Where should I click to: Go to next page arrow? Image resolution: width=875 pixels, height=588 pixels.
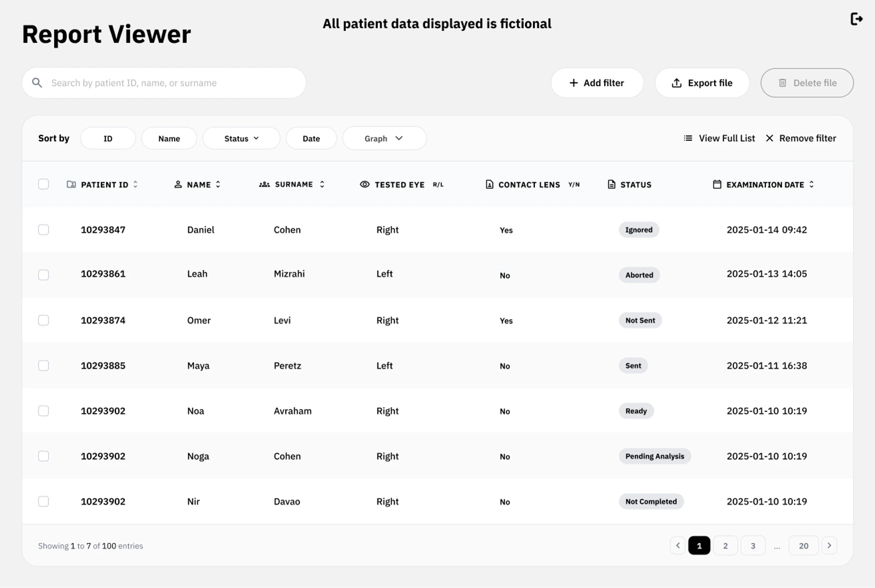click(829, 546)
